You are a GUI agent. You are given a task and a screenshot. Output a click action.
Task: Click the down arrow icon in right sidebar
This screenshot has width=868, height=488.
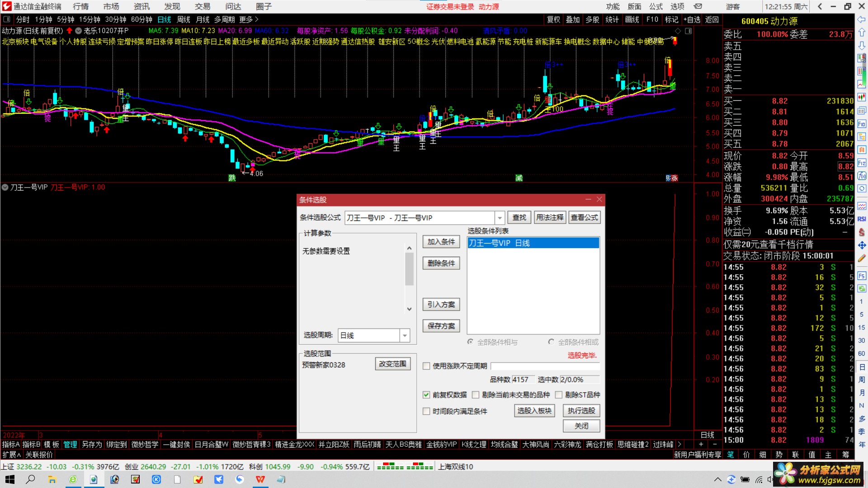(862, 46)
